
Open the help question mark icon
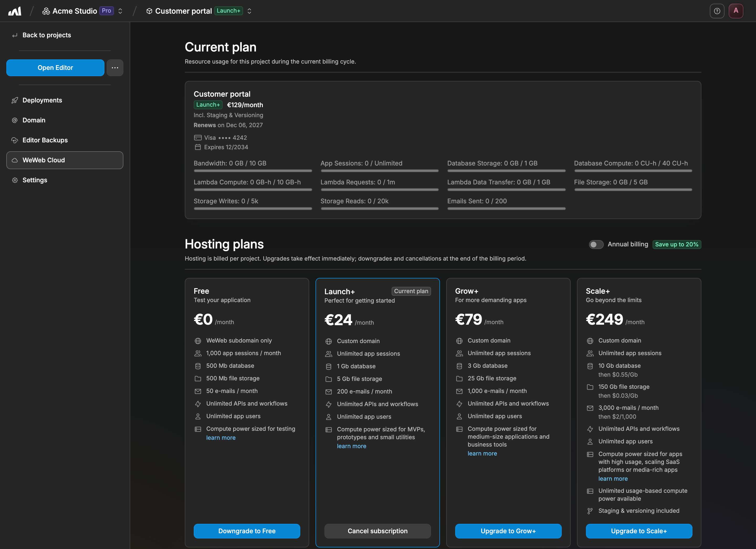click(717, 11)
